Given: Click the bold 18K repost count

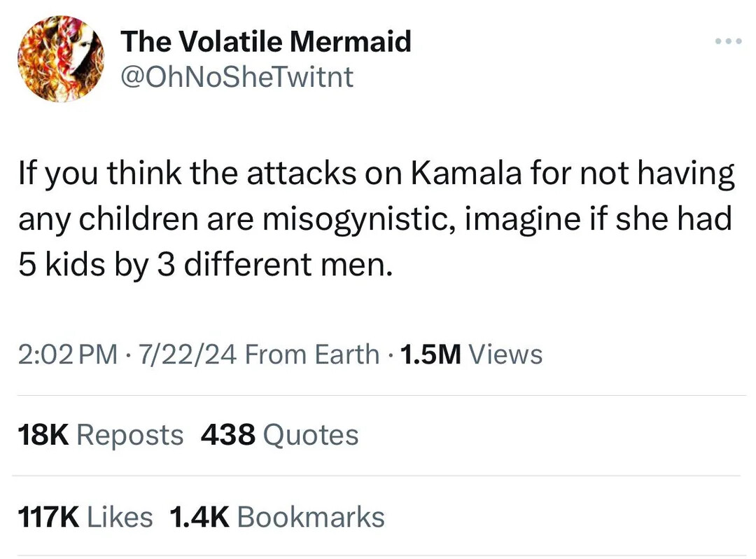Looking at the screenshot, I should point(42,435).
